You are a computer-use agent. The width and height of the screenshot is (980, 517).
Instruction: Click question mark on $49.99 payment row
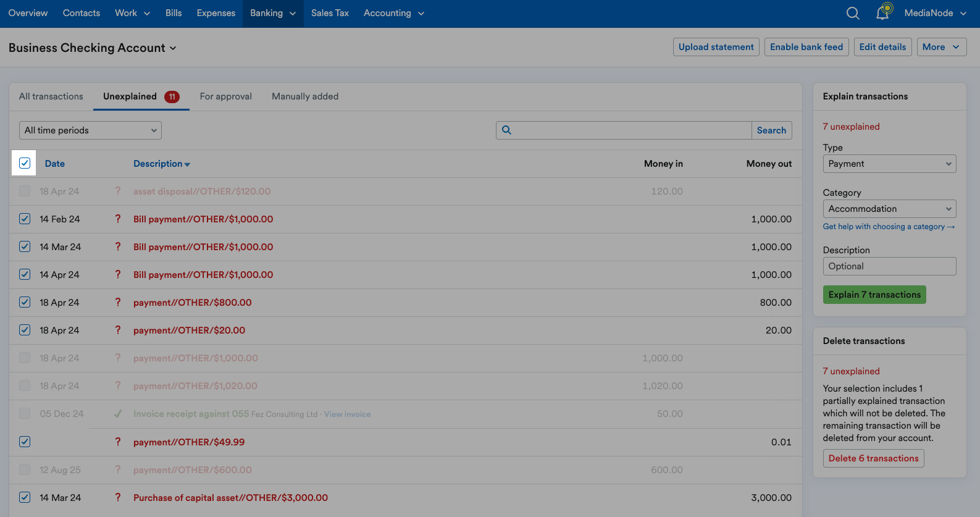pos(118,442)
